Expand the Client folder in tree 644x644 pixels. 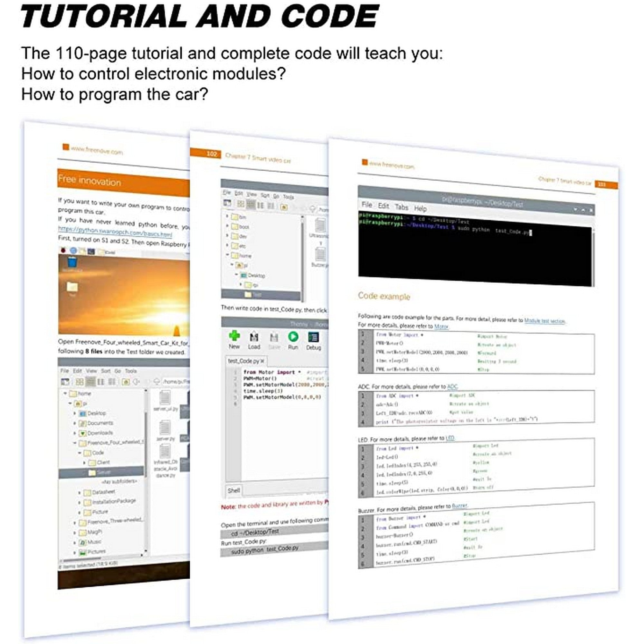pos(84,463)
